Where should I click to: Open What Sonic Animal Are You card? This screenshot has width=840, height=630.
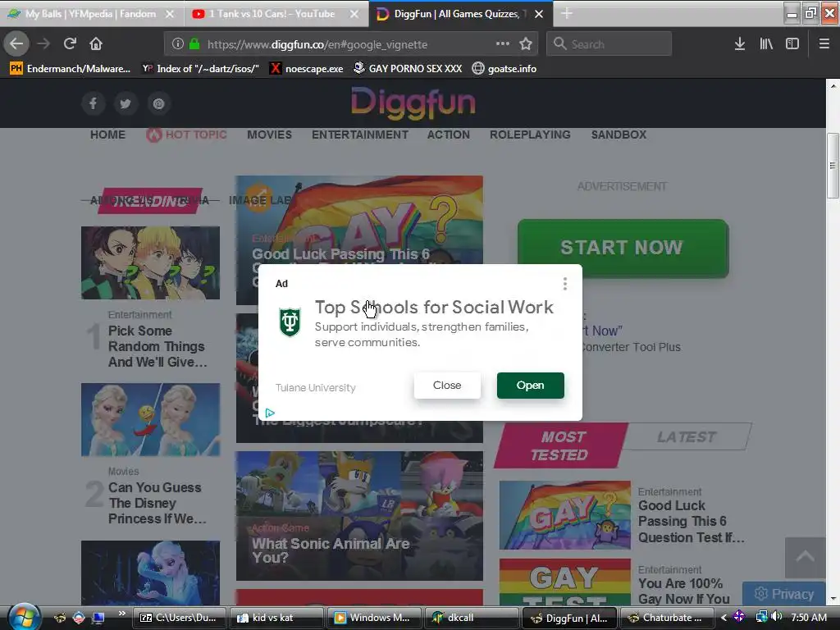pos(359,515)
